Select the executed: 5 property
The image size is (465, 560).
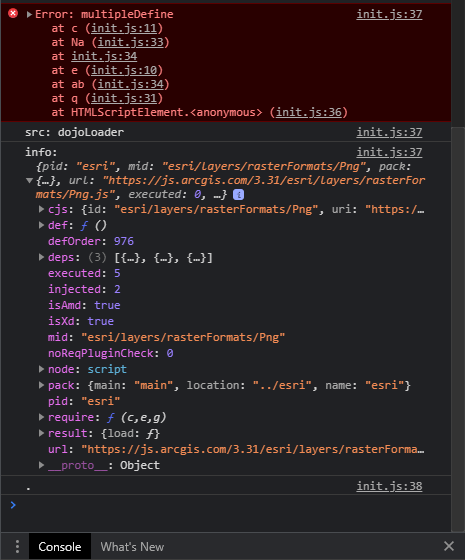[x=84, y=273]
